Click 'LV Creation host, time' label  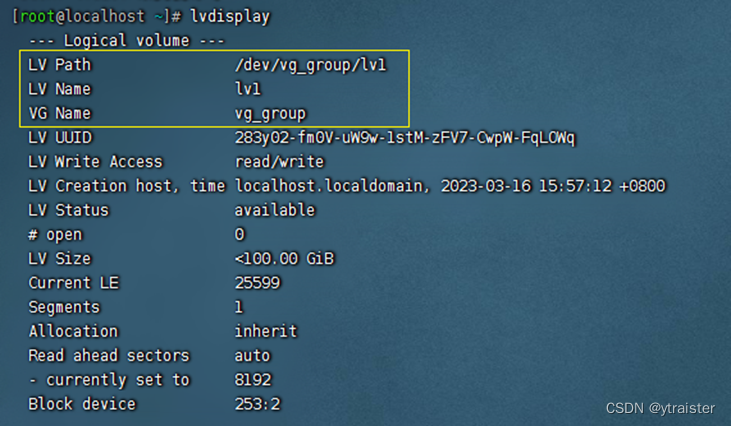pos(127,186)
